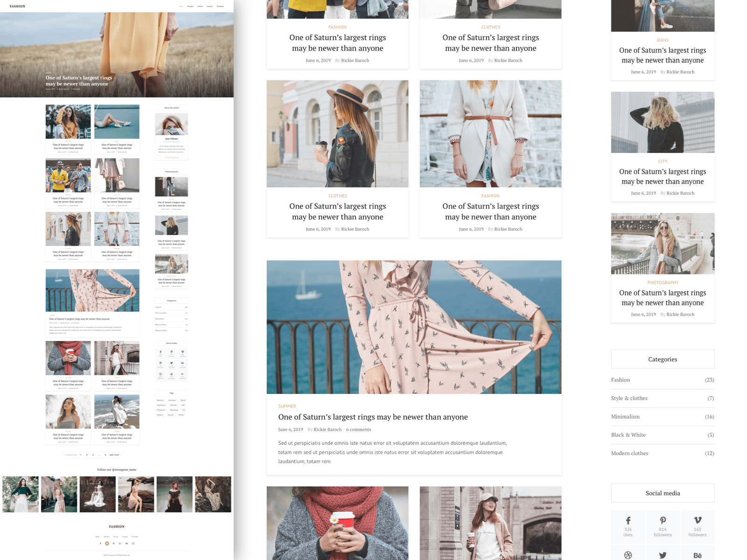The height and width of the screenshot is (560, 747).
Task: Select Style & clothes category
Action: (x=662, y=398)
